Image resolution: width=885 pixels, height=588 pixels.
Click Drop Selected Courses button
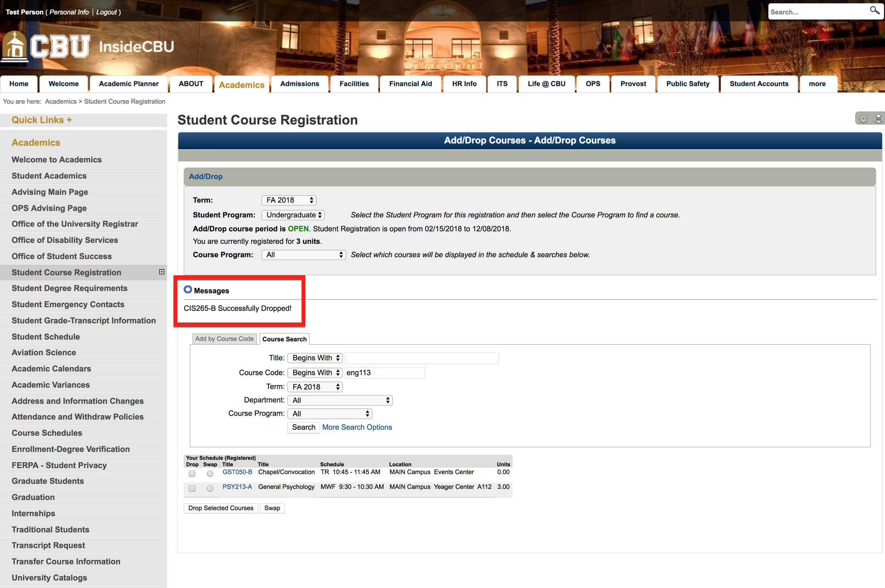click(x=221, y=508)
